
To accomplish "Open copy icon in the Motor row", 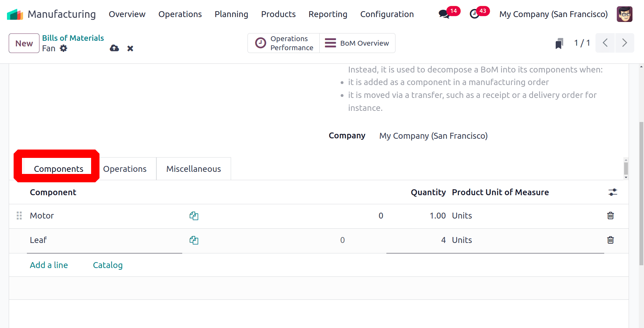I will point(194,216).
